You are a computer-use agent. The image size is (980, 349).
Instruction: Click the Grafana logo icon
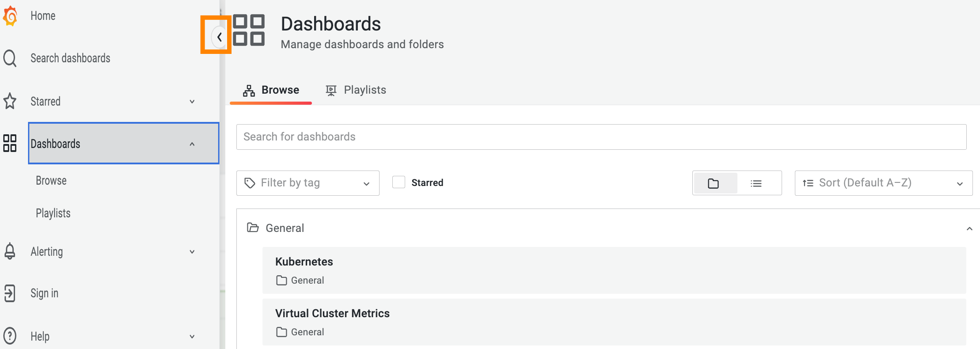(10, 16)
